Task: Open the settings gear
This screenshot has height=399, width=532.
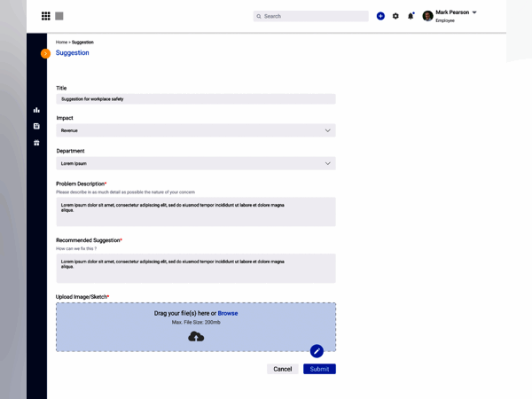Action: [395, 16]
